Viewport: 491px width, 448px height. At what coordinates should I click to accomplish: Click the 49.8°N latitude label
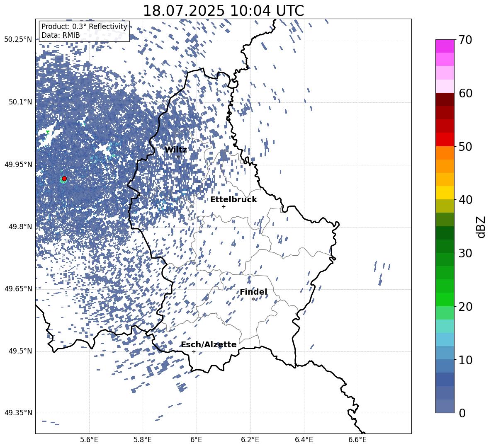pos(20,226)
